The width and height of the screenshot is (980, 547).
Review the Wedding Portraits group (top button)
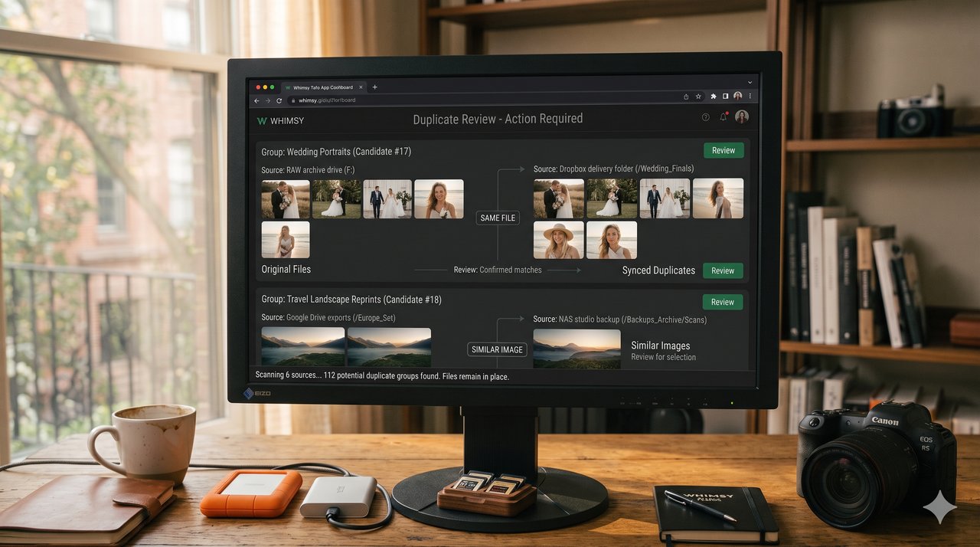coord(724,150)
